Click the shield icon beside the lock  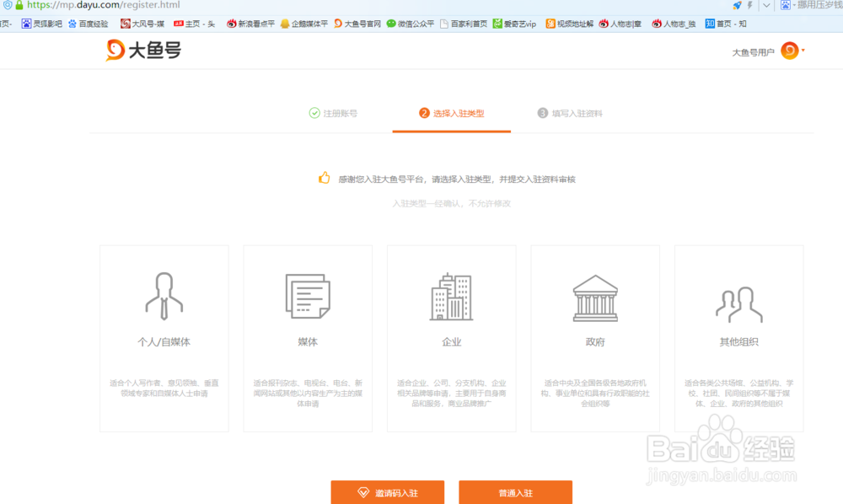click(x=7, y=5)
